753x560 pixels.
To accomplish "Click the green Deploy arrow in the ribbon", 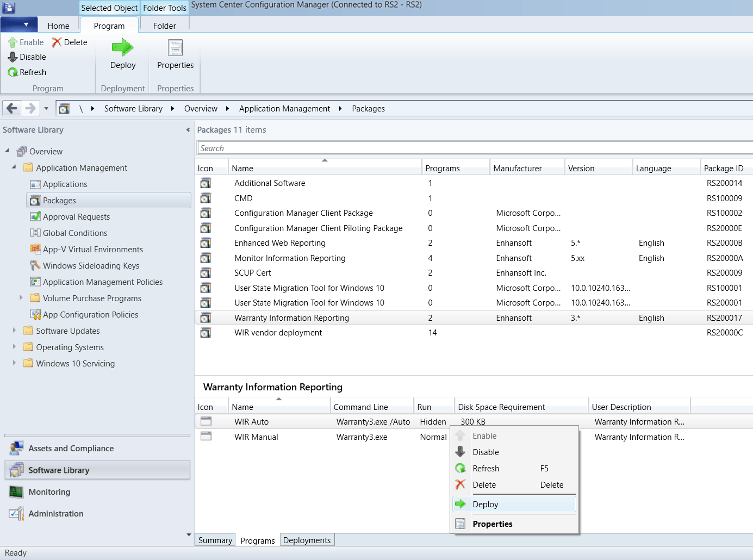I will (122, 47).
